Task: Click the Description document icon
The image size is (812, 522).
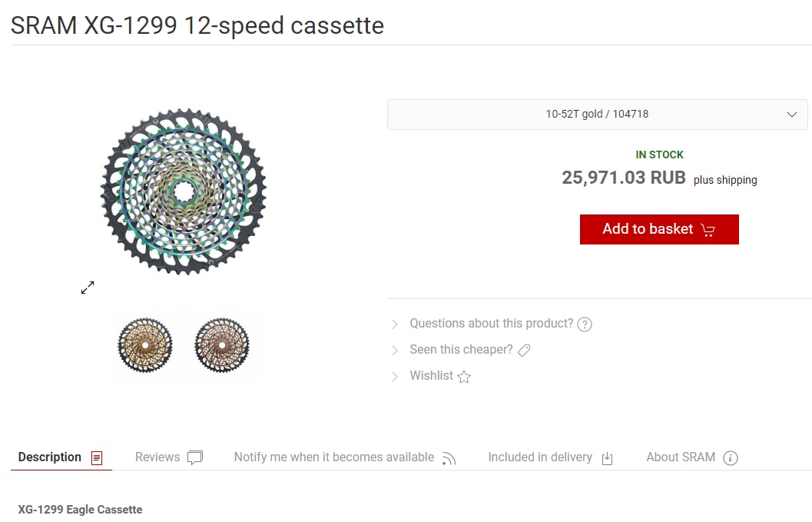Action: click(x=97, y=458)
